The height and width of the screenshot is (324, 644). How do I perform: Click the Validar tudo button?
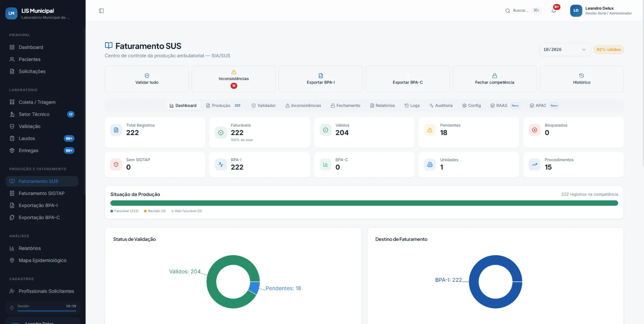pos(147,79)
